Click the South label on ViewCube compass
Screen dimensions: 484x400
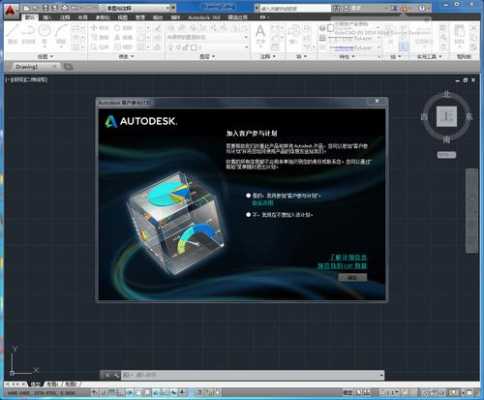[446, 139]
